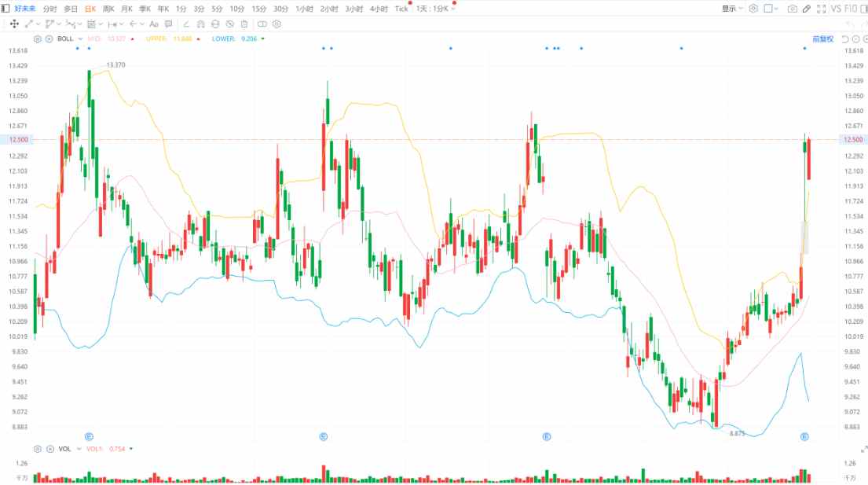
Task: Take a chart screenshot with camera icon
Action: point(792,9)
